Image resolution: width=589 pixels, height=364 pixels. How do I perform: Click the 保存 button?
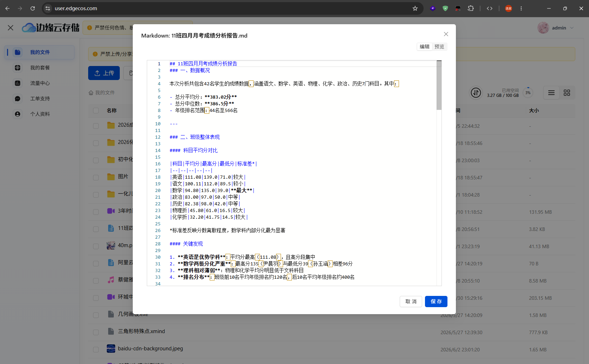tap(436, 302)
